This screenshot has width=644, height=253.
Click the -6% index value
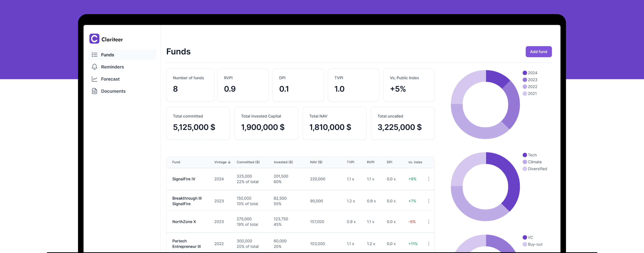[x=412, y=222]
